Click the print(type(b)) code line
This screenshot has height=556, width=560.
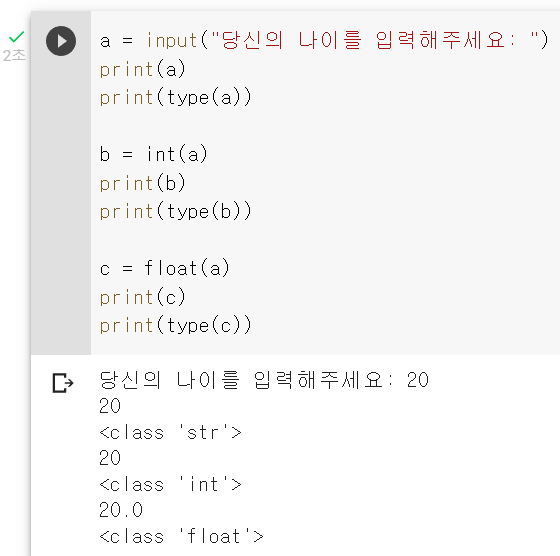tap(176, 211)
